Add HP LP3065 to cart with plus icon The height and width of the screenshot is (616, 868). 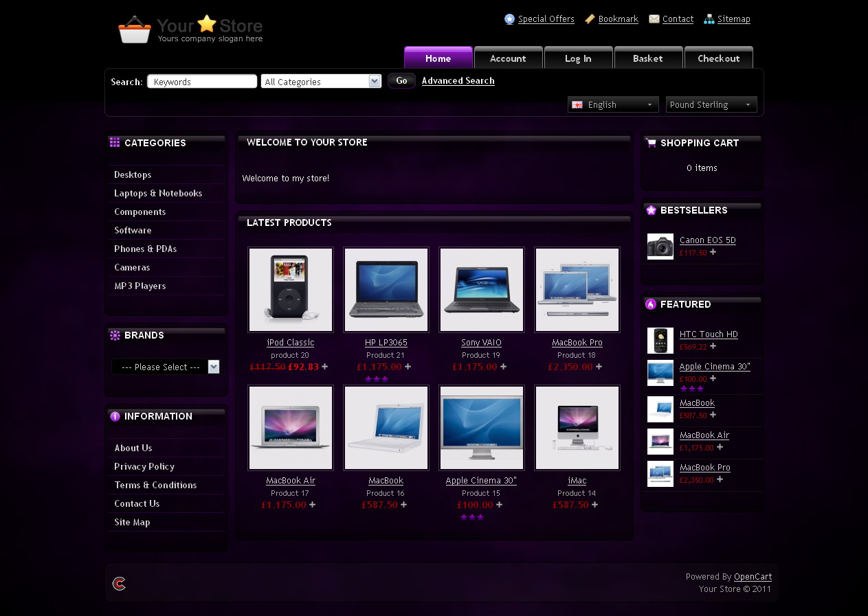pyautogui.click(x=408, y=367)
